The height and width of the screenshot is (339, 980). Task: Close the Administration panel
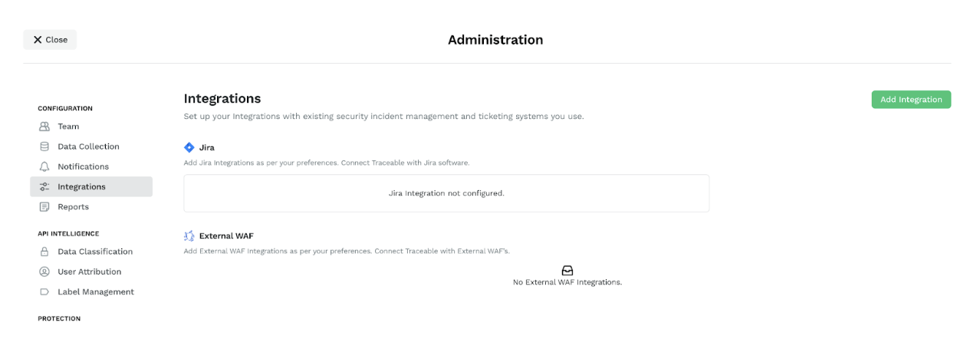point(50,40)
